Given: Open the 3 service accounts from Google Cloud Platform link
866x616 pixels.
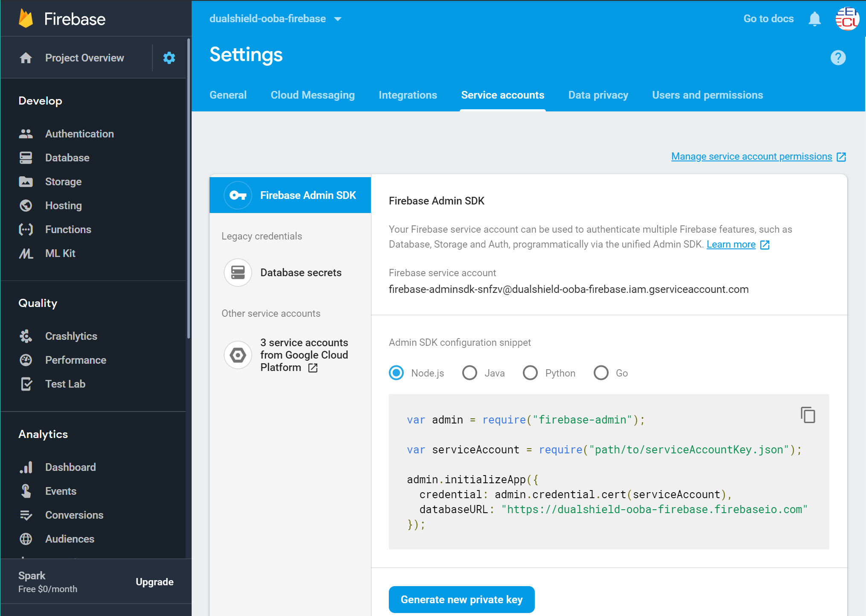Looking at the screenshot, I should (304, 355).
